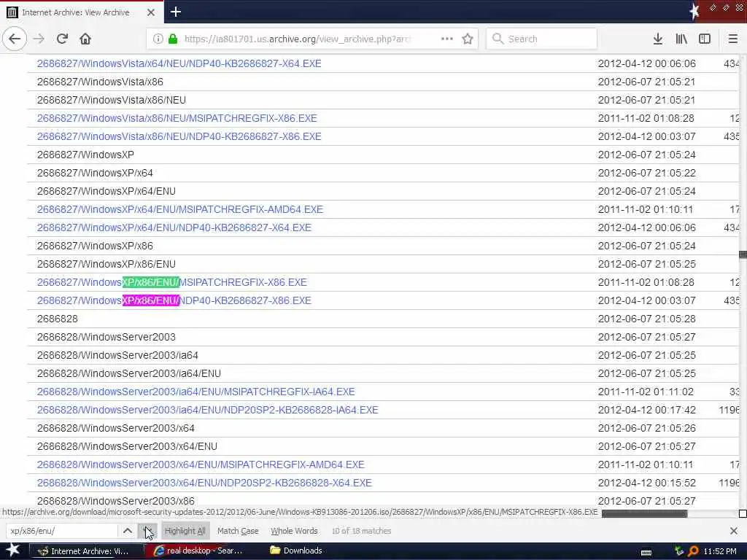This screenshot has width=747, height=560.
Task: Open WindowsVista x86 MSIPATCHREGFIX-X86.EXE link
Action: pyautogui.click(x=177, y=118)
